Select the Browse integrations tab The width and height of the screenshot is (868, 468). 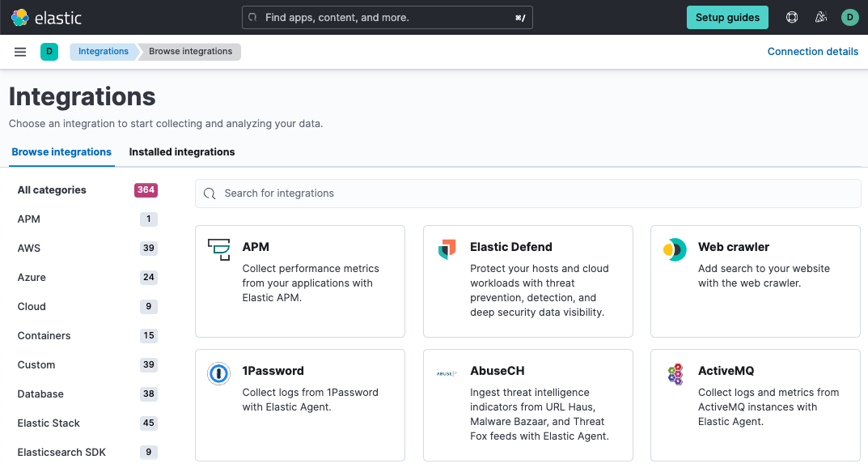(x=61, y=152)
